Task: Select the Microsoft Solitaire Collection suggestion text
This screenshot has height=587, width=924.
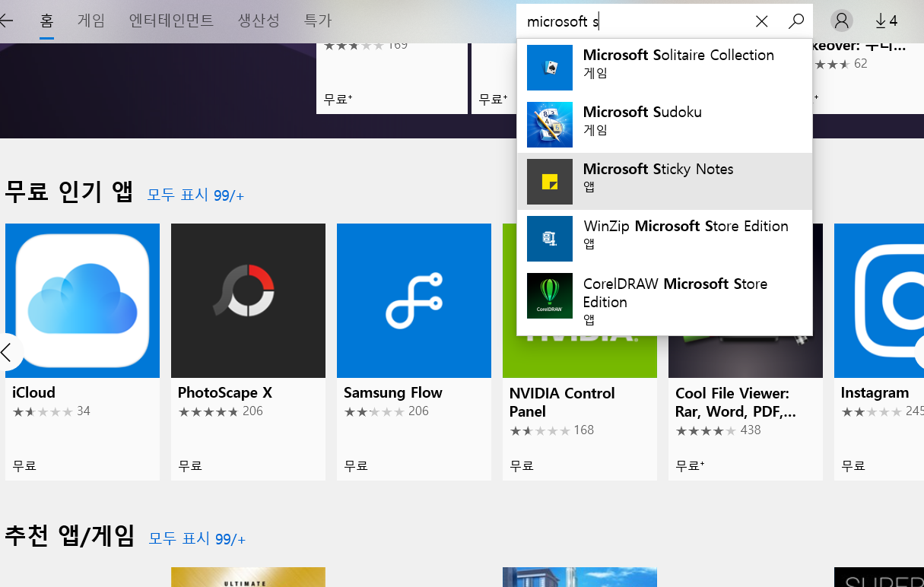Action: point(678,55)
